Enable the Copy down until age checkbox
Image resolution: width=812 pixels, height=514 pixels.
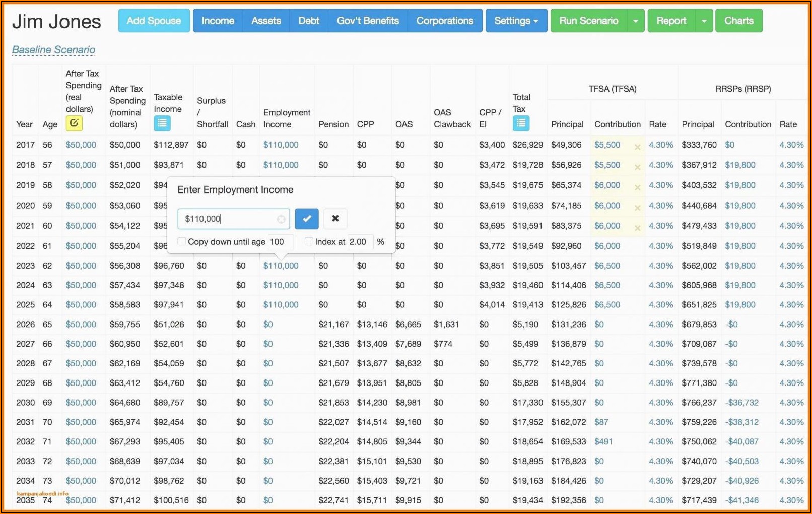[182, 241]
